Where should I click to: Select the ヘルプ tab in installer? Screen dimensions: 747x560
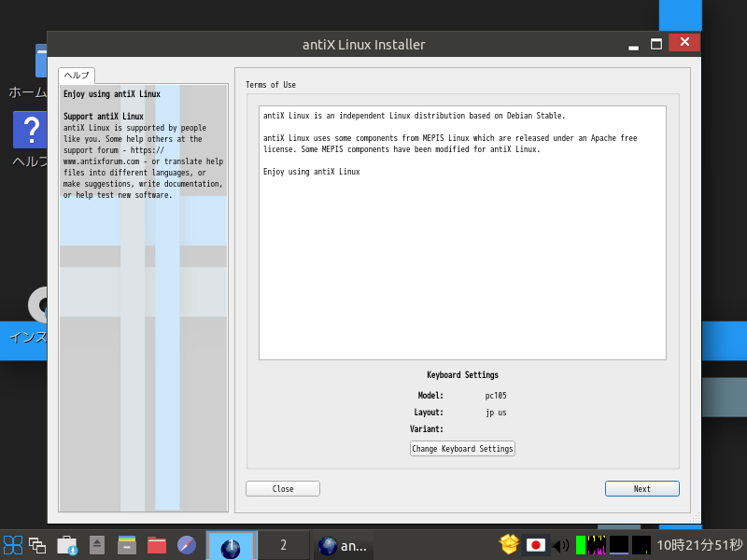click(x=77, y=76)
